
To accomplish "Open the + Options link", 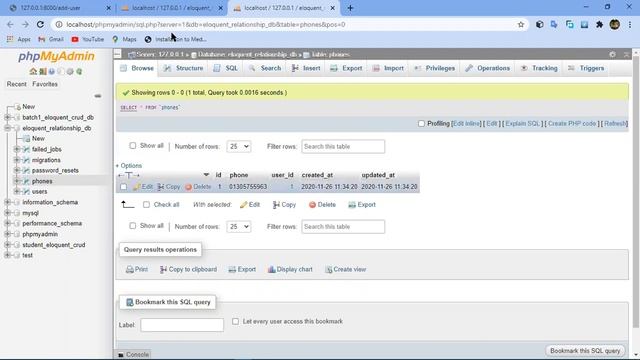I will [x=129, y=166].
